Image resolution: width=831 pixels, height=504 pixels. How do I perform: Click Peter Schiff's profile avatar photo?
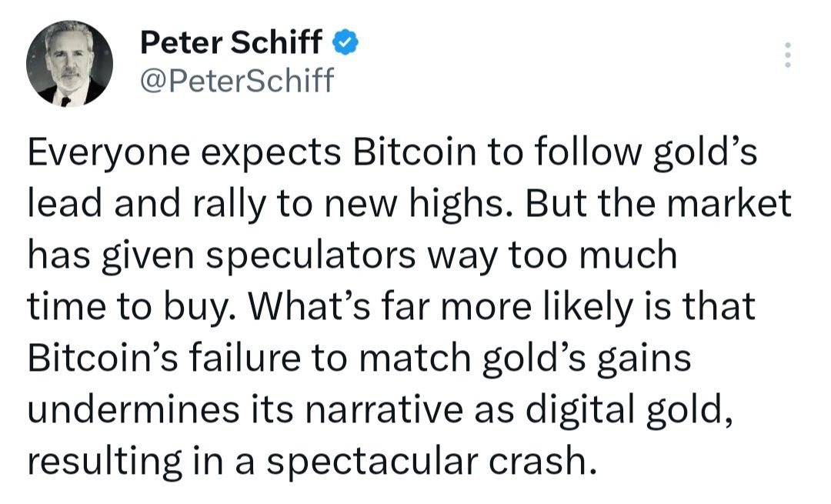(x=70, y=63)
